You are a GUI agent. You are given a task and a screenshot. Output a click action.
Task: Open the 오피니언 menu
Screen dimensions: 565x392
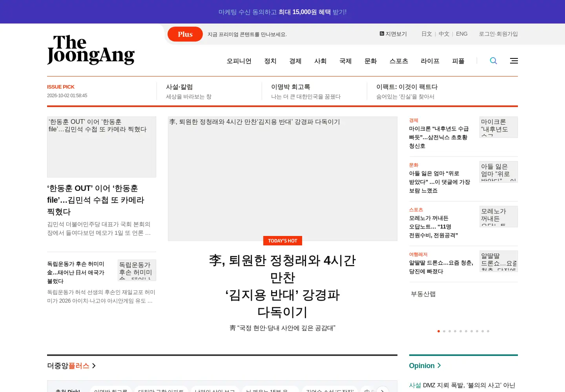click(x=239, y=61)
